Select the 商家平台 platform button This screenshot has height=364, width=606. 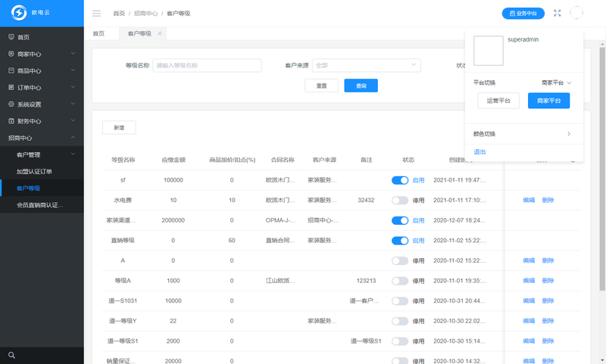coord(548,101)
